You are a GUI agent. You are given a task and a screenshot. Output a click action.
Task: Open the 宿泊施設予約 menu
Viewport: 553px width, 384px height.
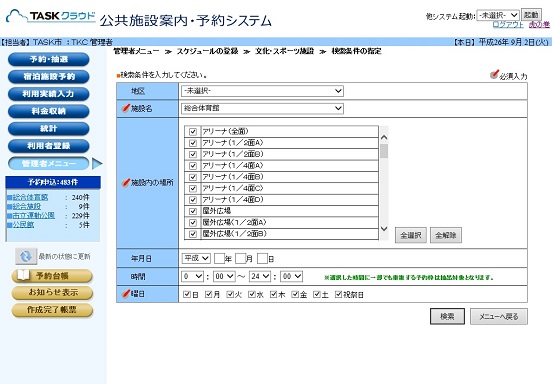tap(49, 77)
